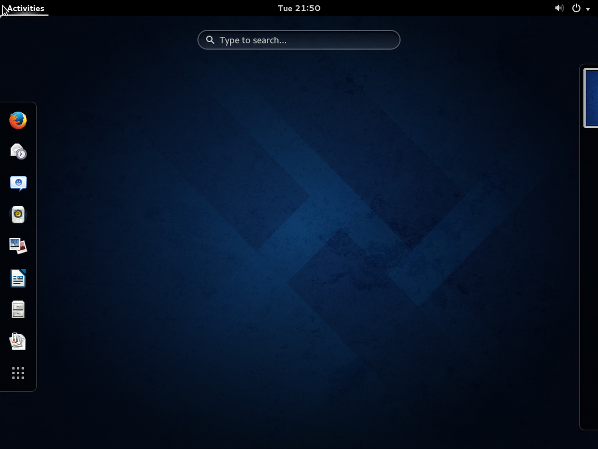
Task: Select the current workspace thumbnail
Action: (591, 98)
